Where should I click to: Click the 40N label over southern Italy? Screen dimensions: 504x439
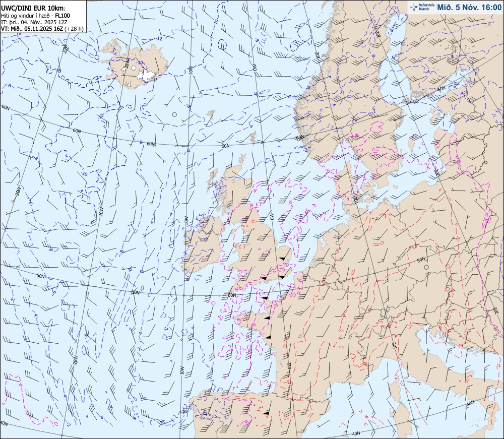[470, 403]
